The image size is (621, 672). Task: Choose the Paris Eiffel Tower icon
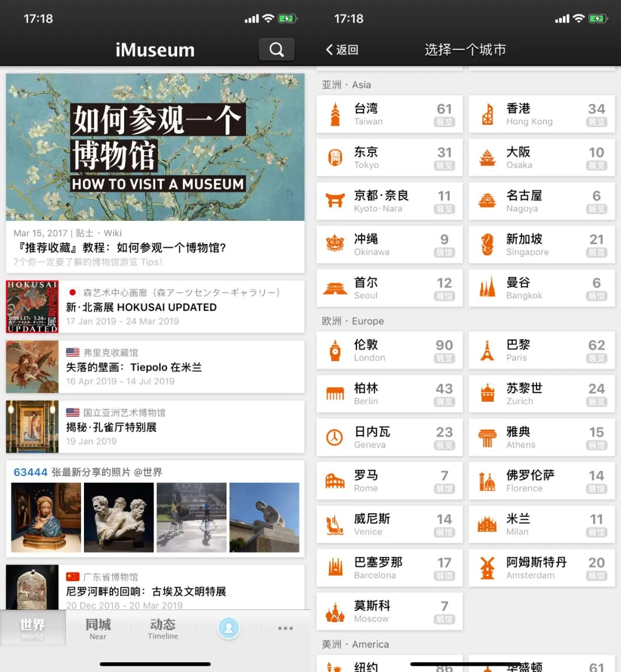tap(487, 350)
